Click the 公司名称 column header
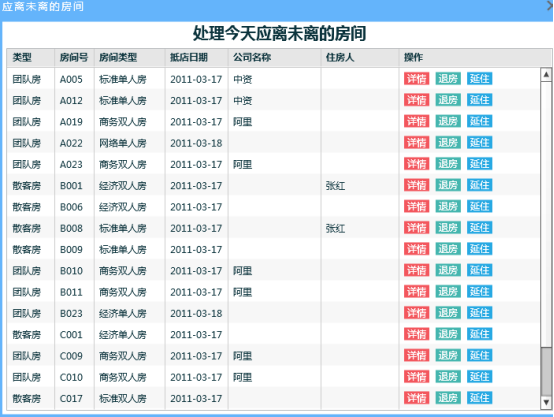 point(275,58)
